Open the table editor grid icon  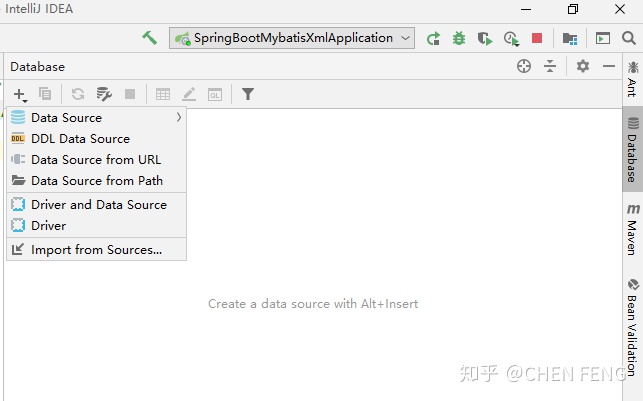[x=163, y=94]
